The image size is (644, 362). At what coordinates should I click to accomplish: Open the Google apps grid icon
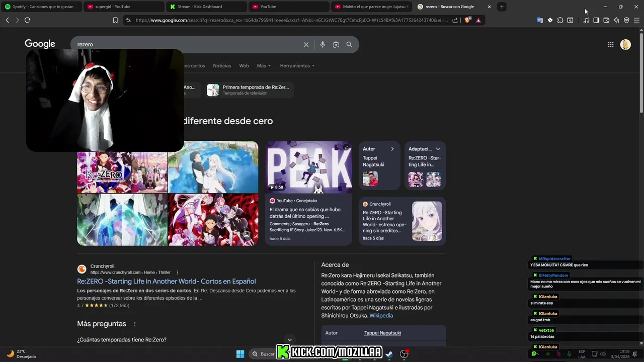click(610, 44)
